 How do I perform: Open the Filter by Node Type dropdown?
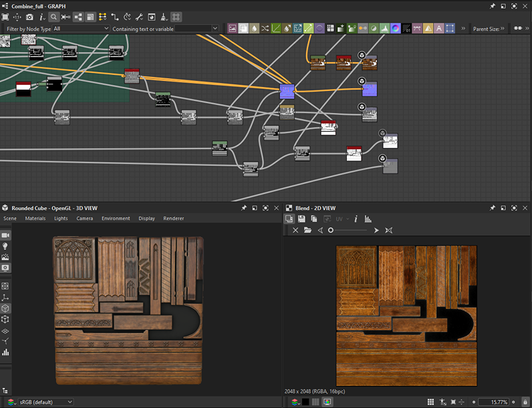(80, 29)
